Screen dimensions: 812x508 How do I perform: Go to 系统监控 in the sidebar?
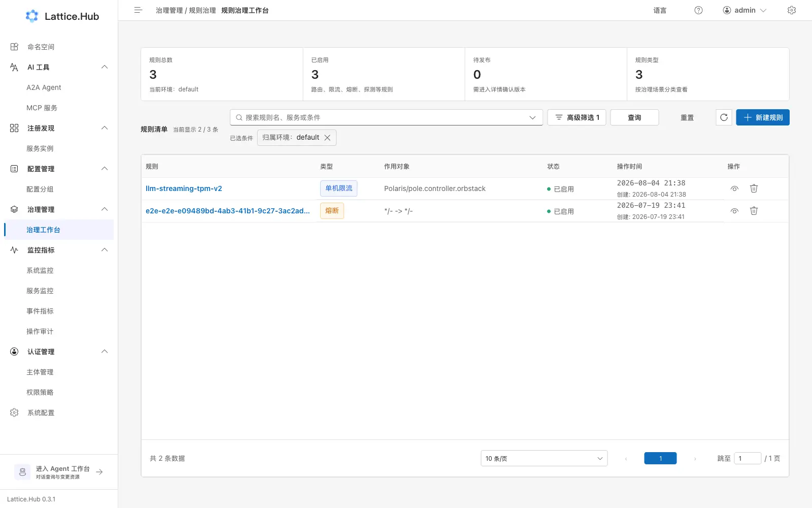[x=59, y=270]
